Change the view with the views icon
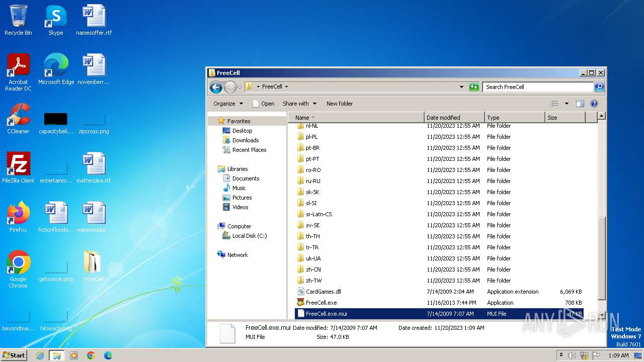 tap(554, 104)
